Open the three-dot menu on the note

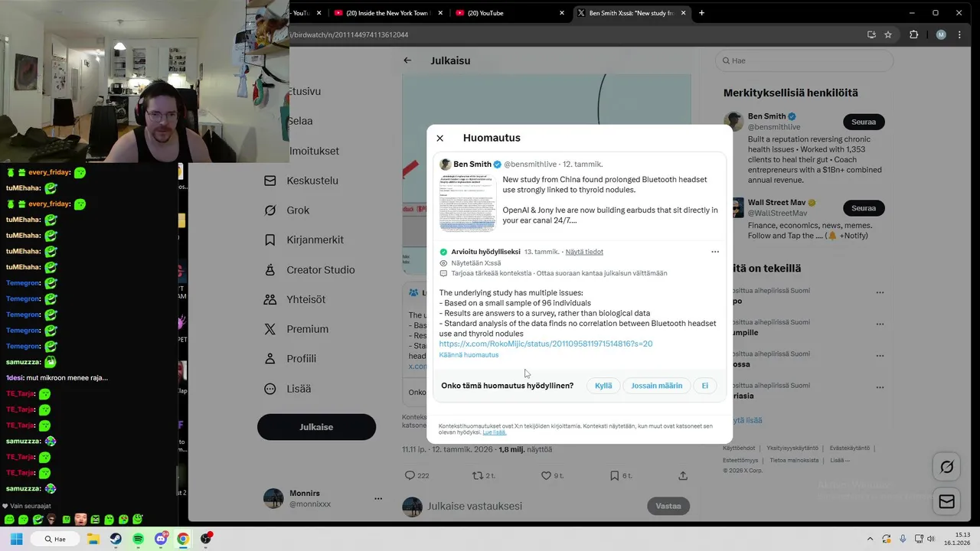[x=715, y=252]
